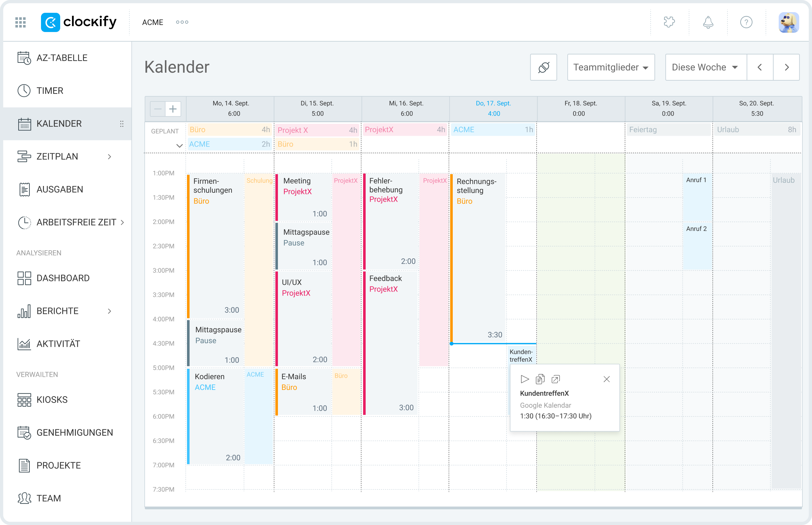Open KundentreffenX in external window icon
The height and width of the screenshot is (525, 812).
coord(556,379)
